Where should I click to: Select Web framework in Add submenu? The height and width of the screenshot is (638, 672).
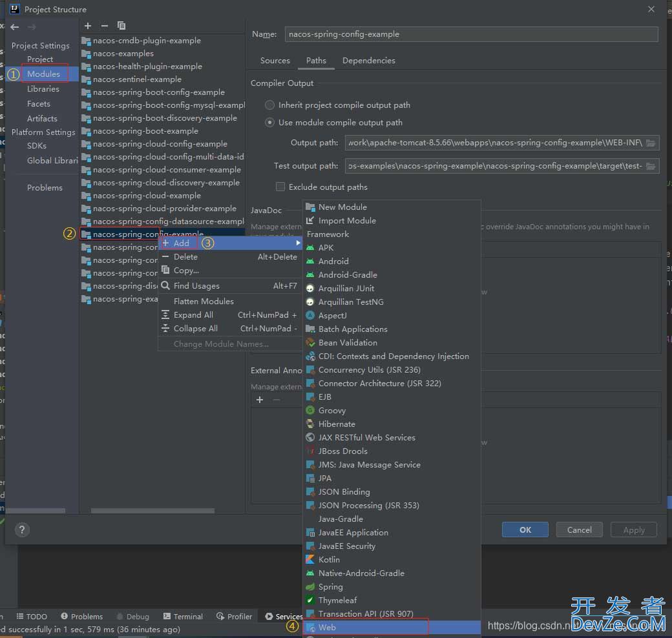point(392,627)
